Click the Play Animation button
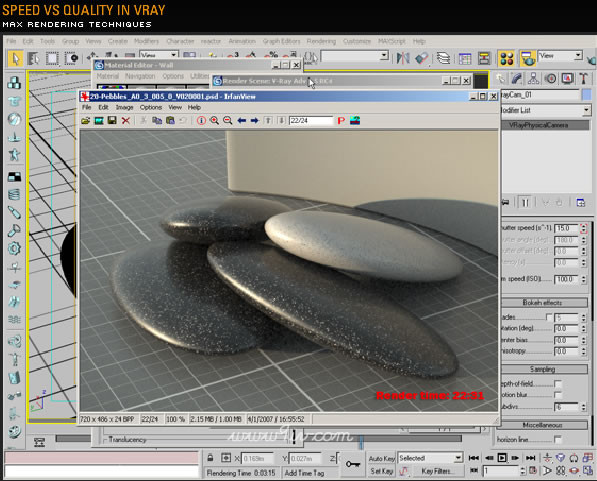The width and height of the screenshot is (597, 481). click(x=502, y=458)
